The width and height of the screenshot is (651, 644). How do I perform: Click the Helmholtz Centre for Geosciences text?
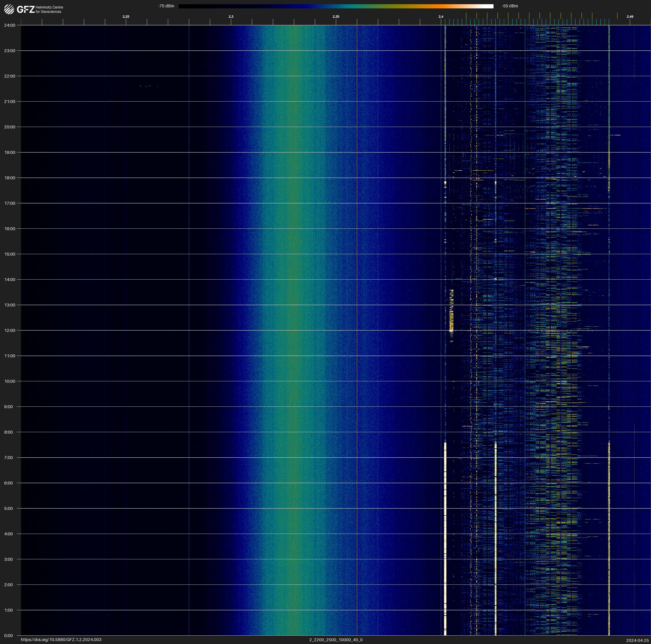49,9
